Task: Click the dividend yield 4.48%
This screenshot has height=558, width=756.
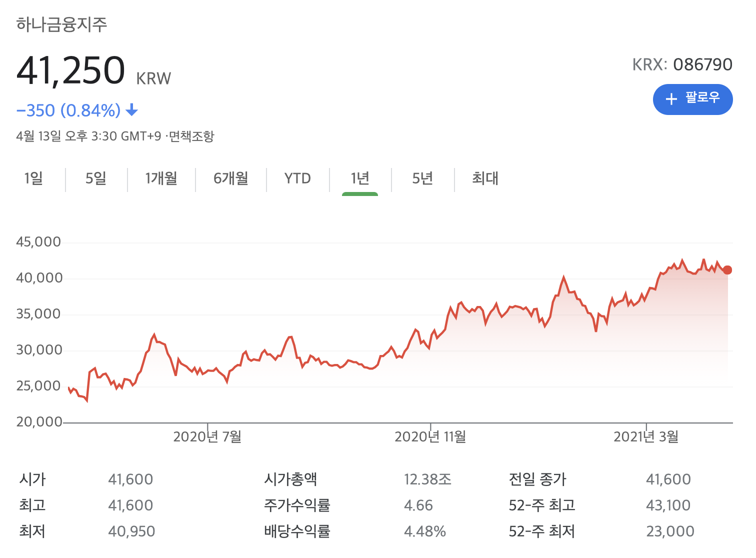Action: [424, 531]
